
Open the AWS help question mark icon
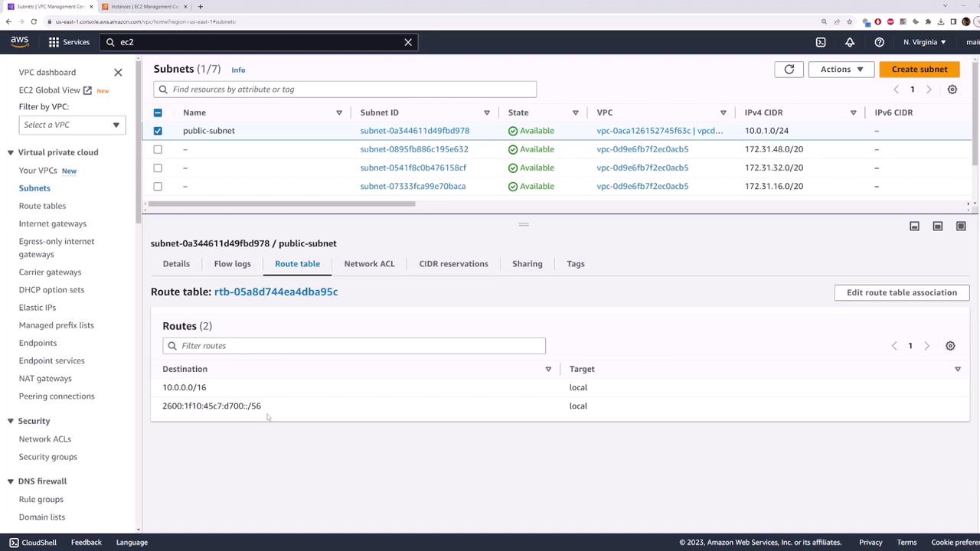(879, 42)
